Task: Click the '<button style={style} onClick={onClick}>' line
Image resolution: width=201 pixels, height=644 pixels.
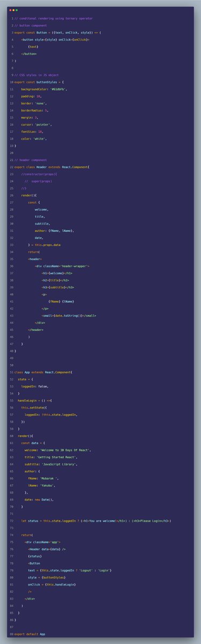Action: click(x=56, y=40)
